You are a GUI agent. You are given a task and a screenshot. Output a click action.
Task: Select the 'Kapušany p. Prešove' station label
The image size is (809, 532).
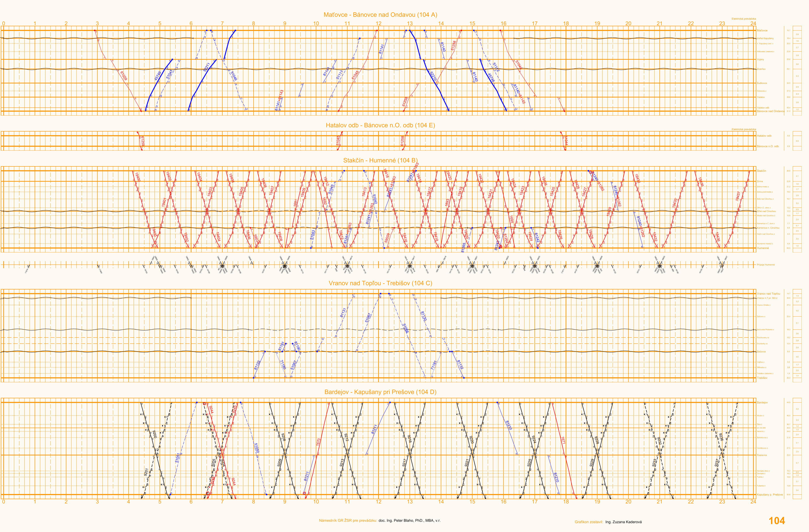click(770, 495)
